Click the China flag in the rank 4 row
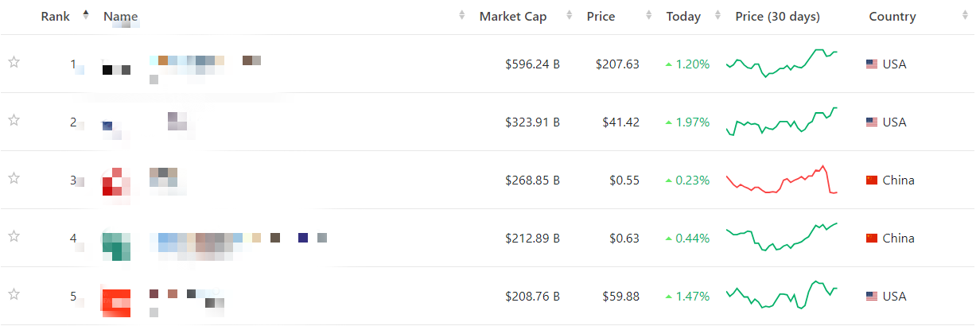Image resolution: width=980 pixels, height=326 pixels. click(872, 239)
